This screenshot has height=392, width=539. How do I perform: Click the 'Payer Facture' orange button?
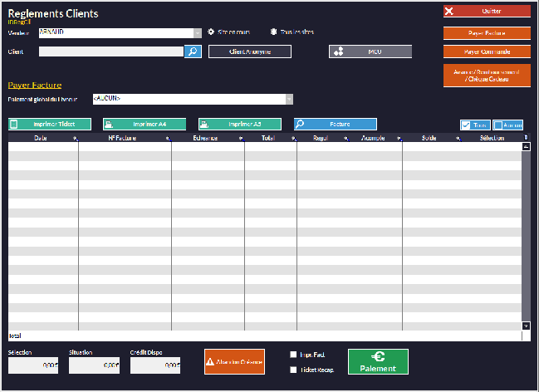coord(486,33)
